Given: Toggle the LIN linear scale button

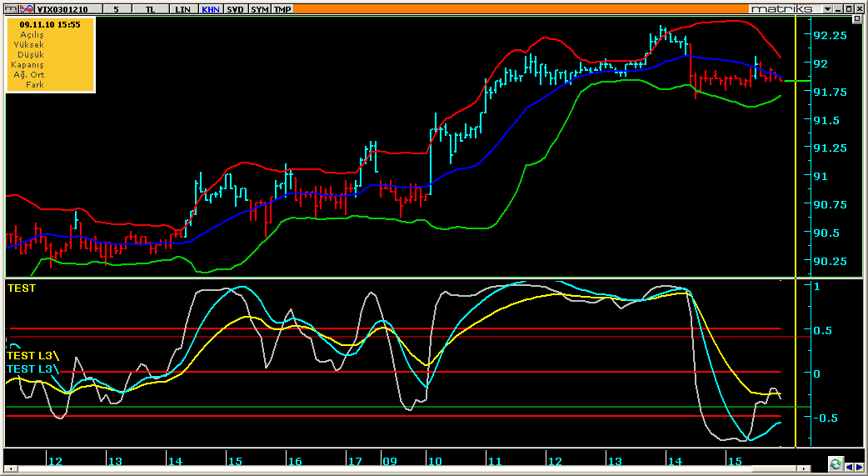Looking at the screenshot, I should click(182, 8).
